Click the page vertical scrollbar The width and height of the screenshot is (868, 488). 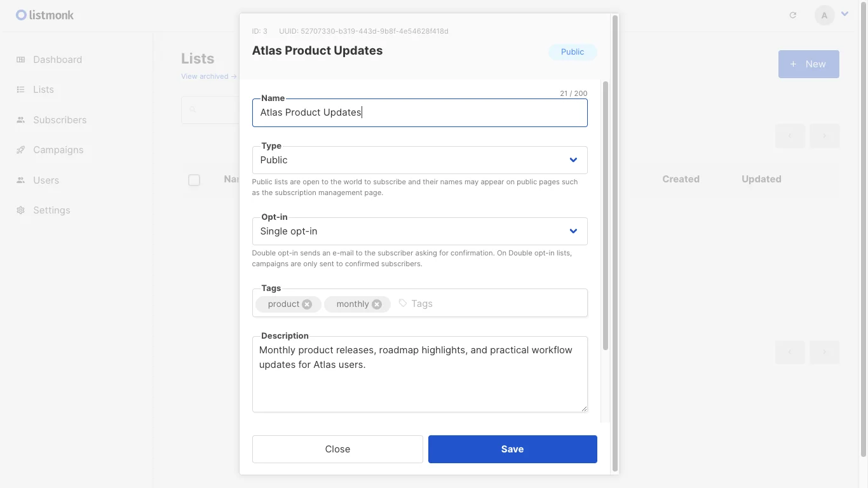point(864,229)
